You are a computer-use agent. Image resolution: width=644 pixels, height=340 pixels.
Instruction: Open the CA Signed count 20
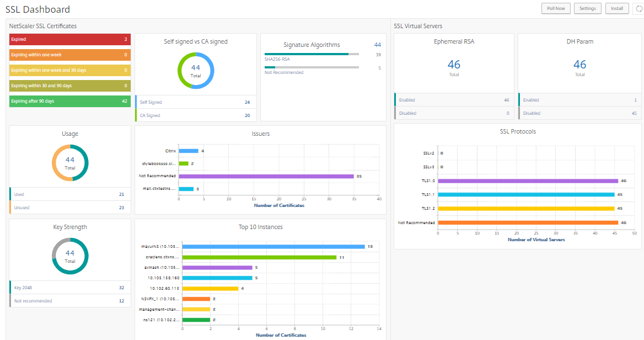[247, 115]
